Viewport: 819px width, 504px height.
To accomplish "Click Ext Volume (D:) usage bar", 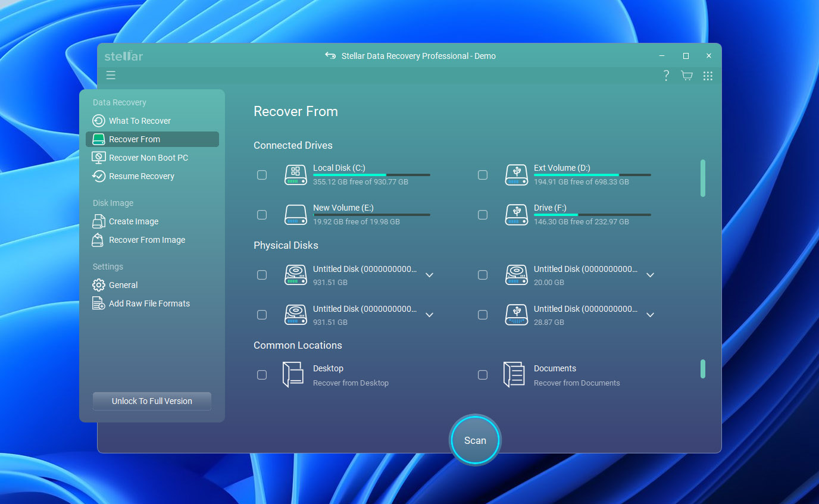I will coord(592,175).
